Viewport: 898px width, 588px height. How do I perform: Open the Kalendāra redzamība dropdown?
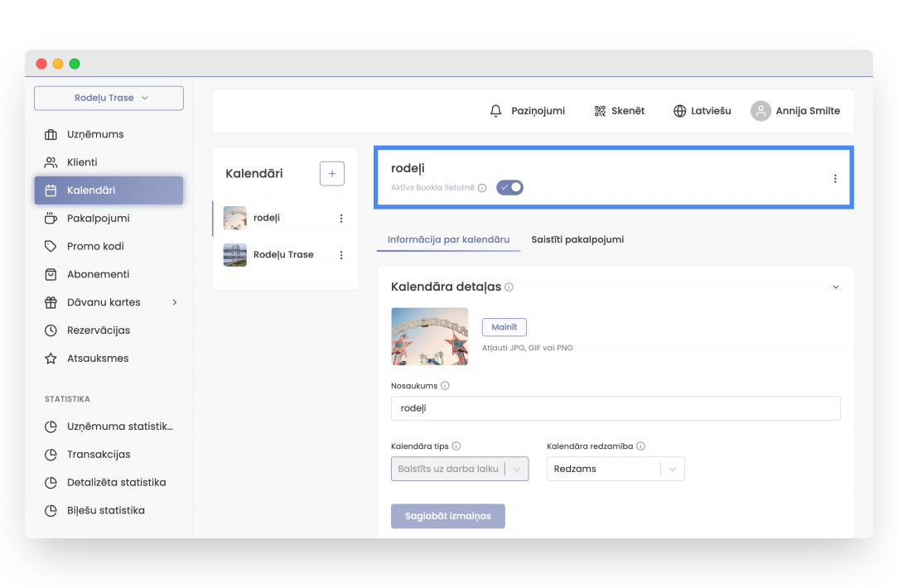pos(615,469)
